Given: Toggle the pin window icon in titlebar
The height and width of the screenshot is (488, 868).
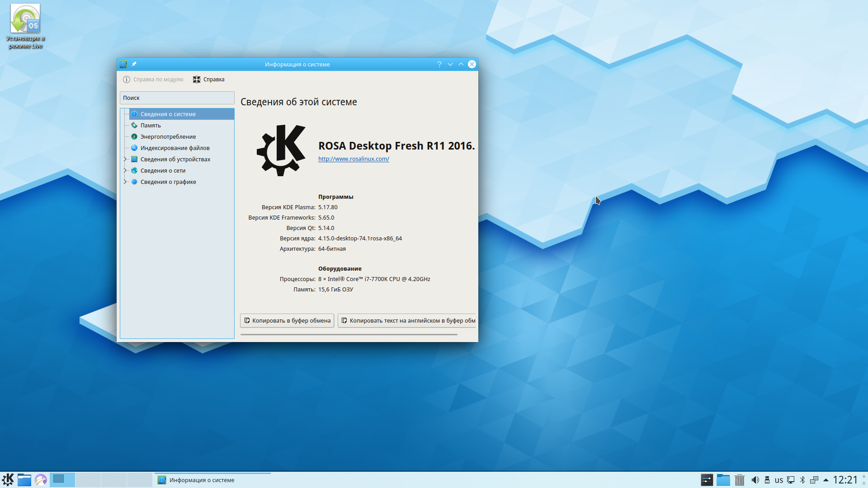Looking at the screenshot, I should pyautogui.click(x=134, y=64).
